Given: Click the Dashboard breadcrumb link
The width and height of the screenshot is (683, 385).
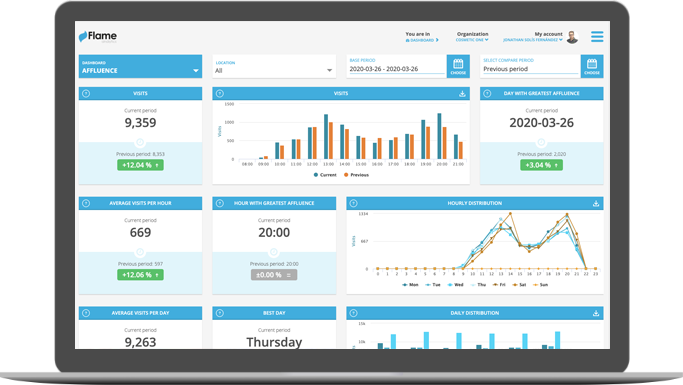Looking at the screenshot, I should click(x=422, y=40).
